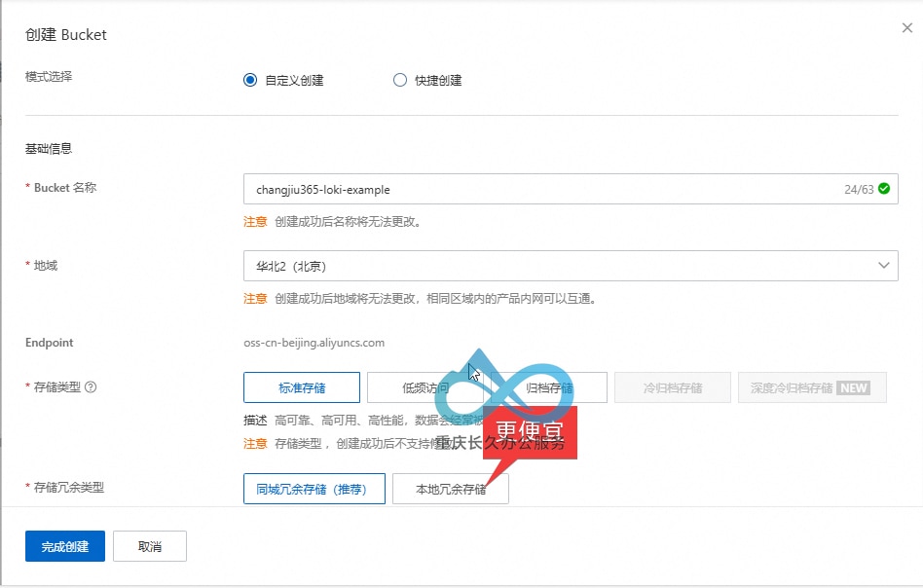Click the 地域 dropdown chevron arrow
The image size is (923, 588).
(883, 266)
